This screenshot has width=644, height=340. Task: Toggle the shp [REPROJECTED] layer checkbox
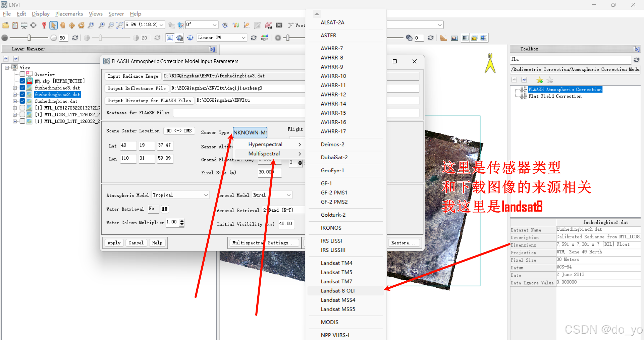coord(22,81)
